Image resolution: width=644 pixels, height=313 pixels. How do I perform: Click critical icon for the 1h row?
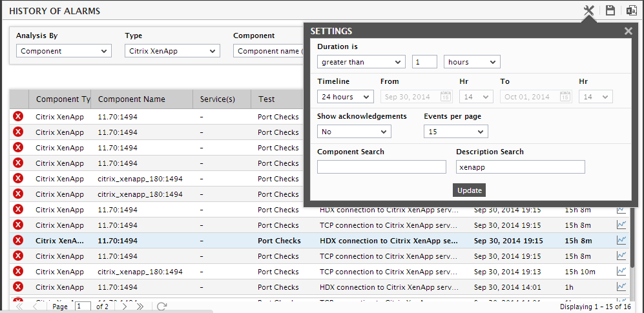point(18,287)
